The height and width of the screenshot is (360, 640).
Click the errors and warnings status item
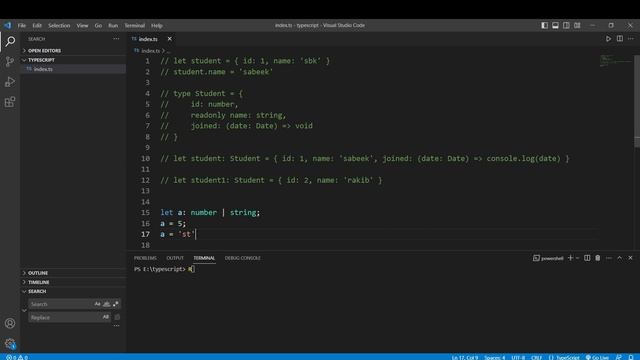[x=17, y=357]
